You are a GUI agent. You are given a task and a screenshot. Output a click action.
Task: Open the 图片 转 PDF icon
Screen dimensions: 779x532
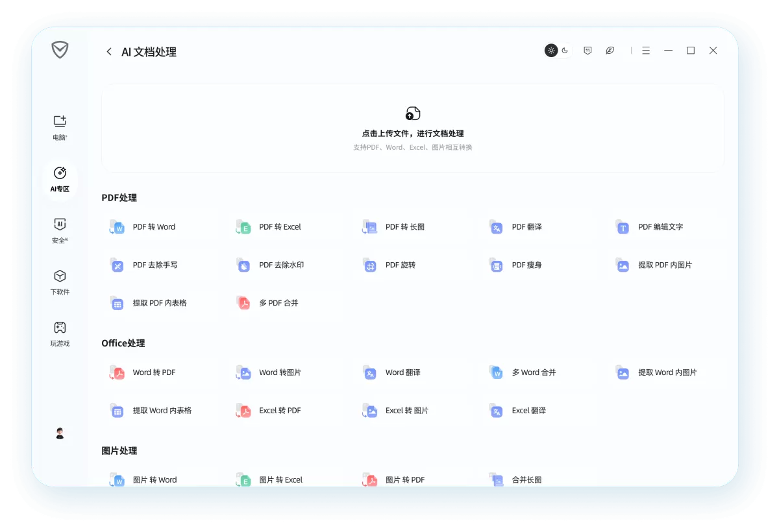pyautogui.click(x=370, y=479)
